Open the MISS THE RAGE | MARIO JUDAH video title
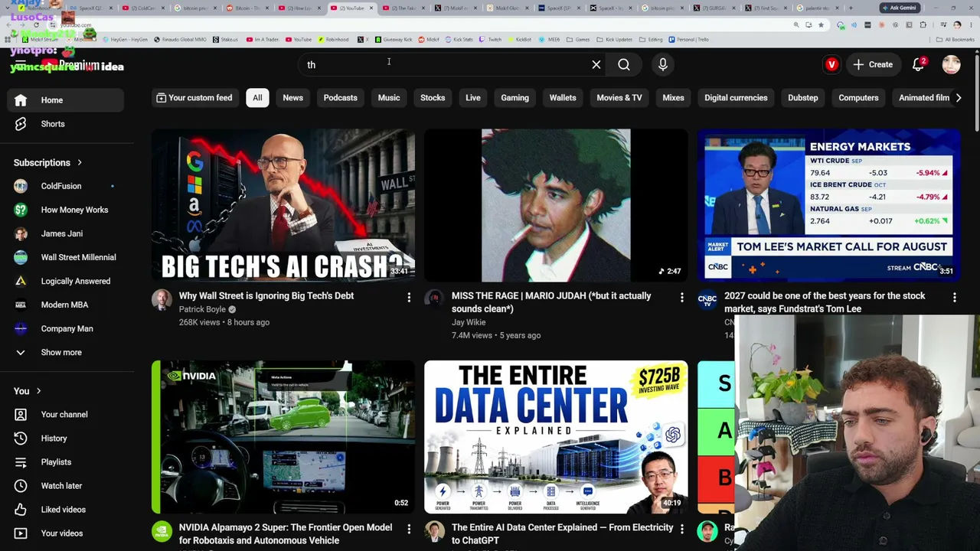The width and height of the screenshot is (980, 551). pos(551,302)
